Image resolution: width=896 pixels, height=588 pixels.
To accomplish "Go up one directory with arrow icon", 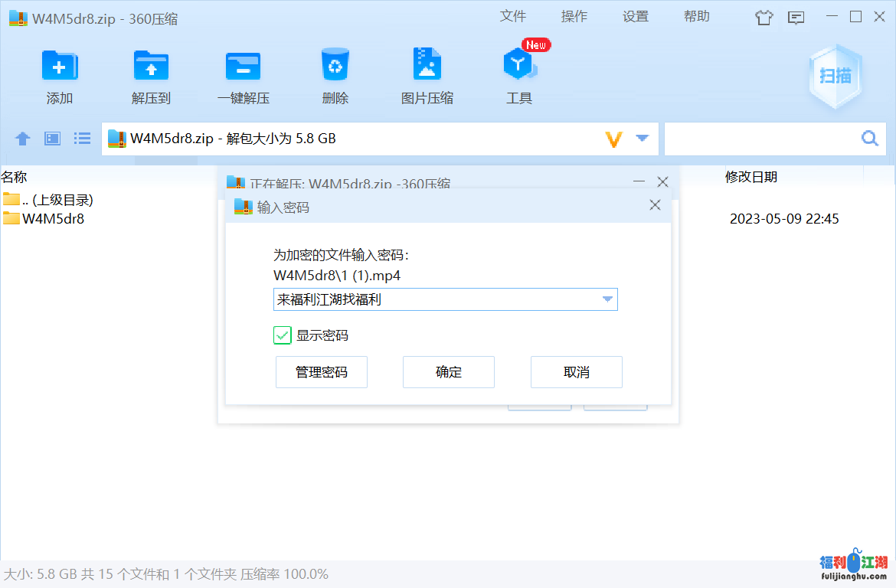I will point(23,139).
